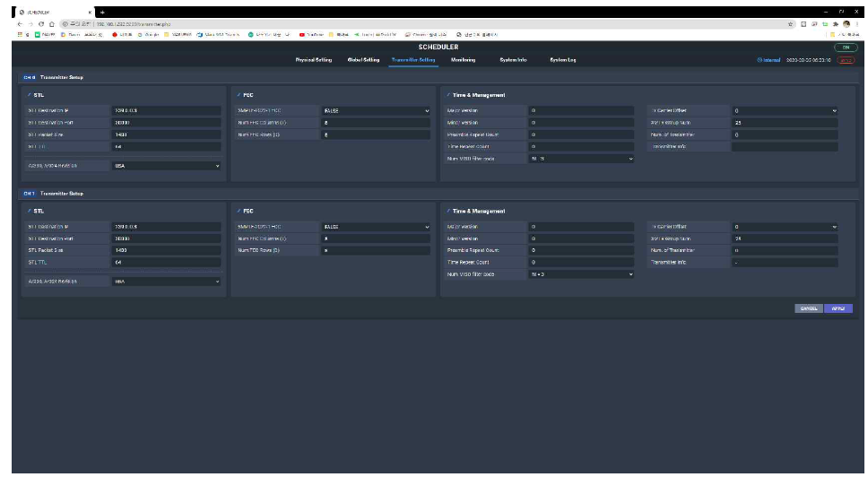Open CH 0 A/330, A/324 Revision dropdown
The width and height of the screenshot is (868, 477).
(166, 166)
